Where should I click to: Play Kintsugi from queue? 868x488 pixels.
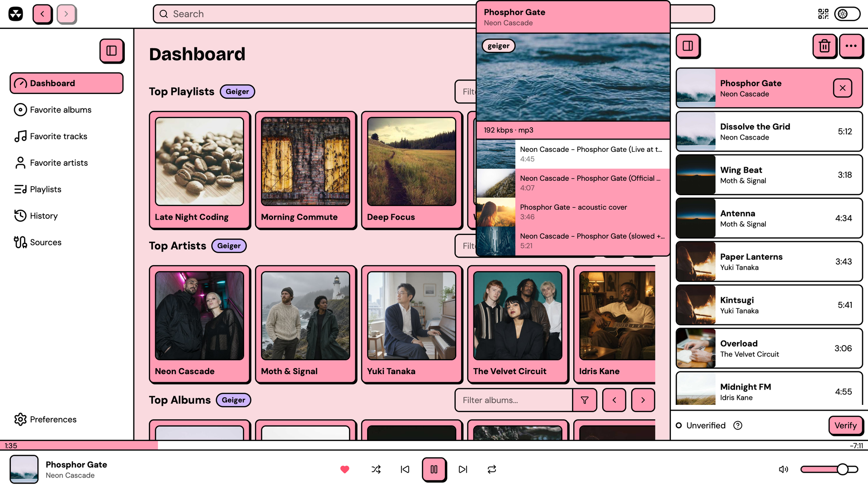(x=769, y=305)
